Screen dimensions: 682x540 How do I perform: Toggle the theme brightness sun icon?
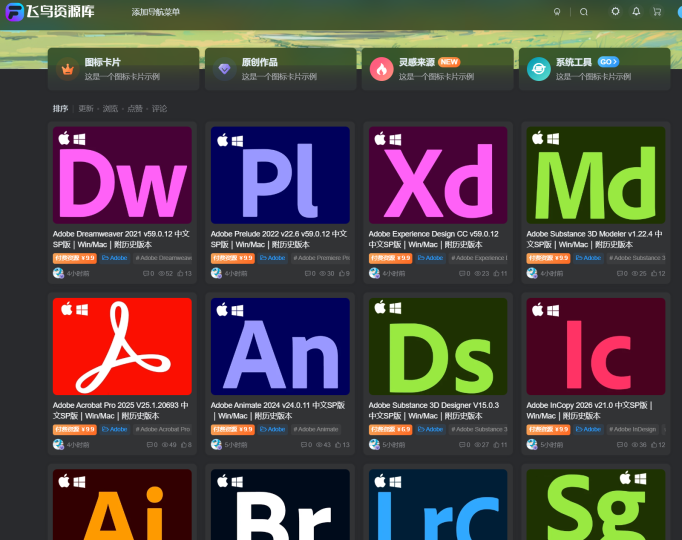615,12
